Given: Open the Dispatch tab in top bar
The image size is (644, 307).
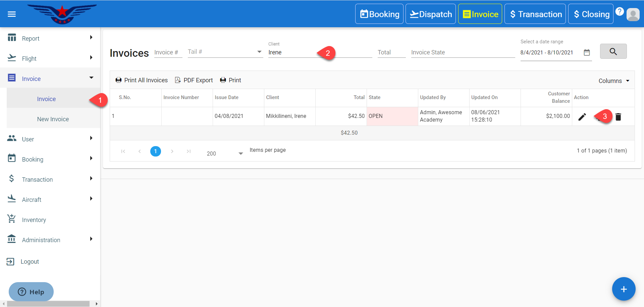Looking at the screenshot, I should pyautogui.click(x=430, y=14).
